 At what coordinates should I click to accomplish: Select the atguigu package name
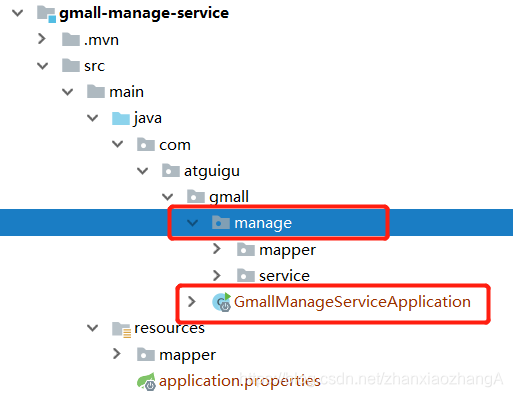(212, 171)
